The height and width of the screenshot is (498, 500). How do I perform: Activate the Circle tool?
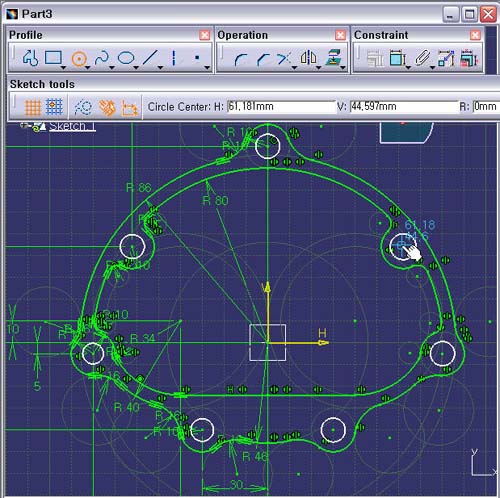pyautogui.click(x=79, y=59)
